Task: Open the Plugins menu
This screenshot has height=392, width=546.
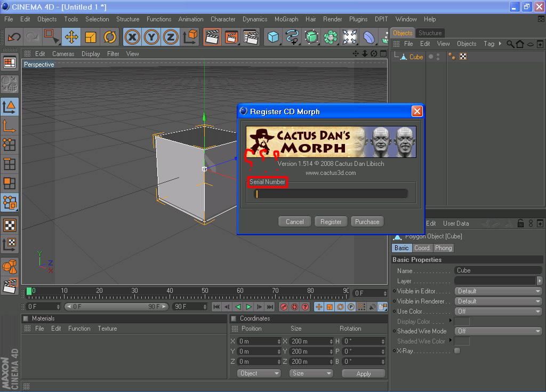Action: pos(358,19)
